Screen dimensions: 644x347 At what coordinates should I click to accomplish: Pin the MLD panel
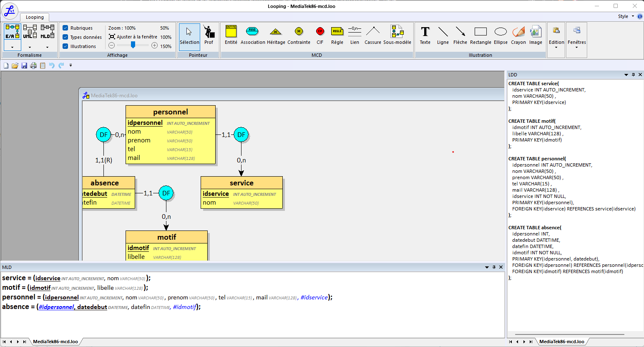click(x=494, y=267)
